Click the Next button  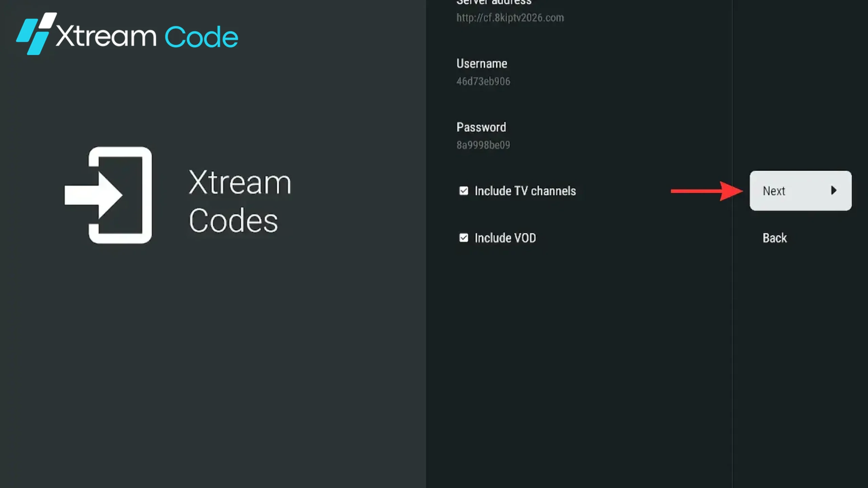(x=801, y=191)
